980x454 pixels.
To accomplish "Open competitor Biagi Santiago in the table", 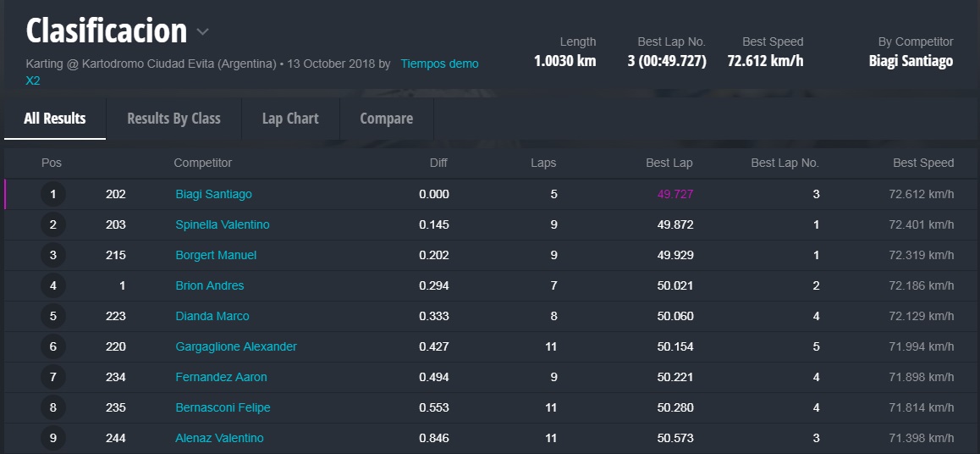I will pyautogui.click(x=213, y=194).
